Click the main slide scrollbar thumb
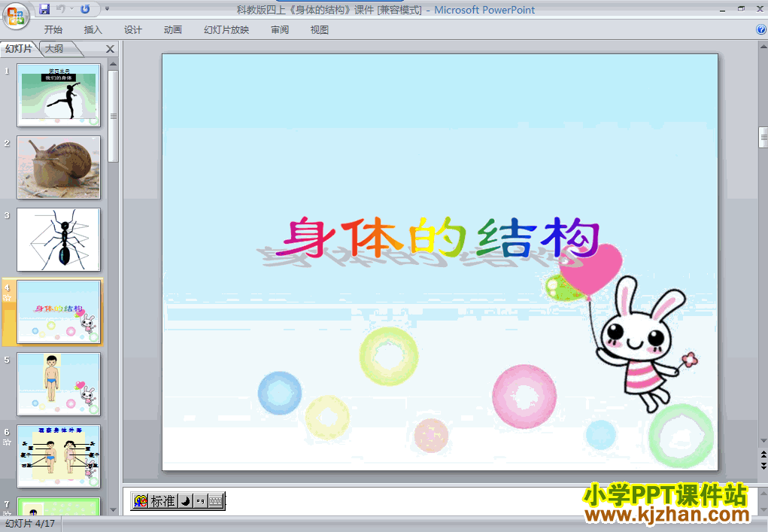The width and height of the screenshot is (768, 532). 763,137
